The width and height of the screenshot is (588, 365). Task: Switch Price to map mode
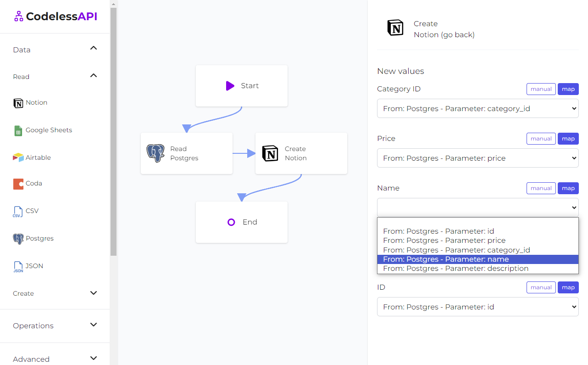pyautogui.click(x=568, y=139)
